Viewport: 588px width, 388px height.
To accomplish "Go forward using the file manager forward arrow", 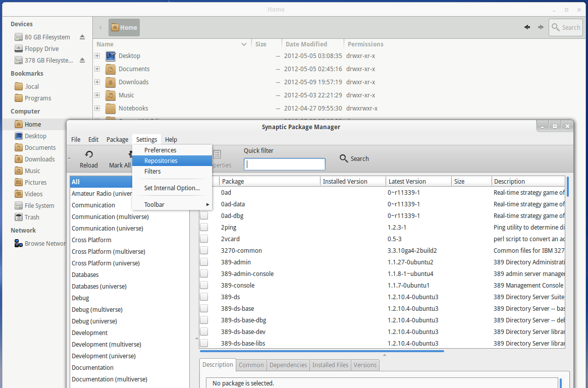I will tap(541, 27).
